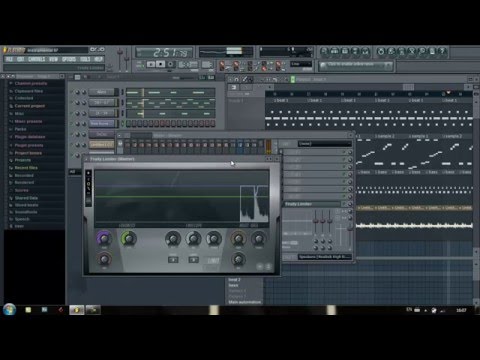Expand Packs folder in browser
The image size is (480, 360).
(x=20, y=129)
